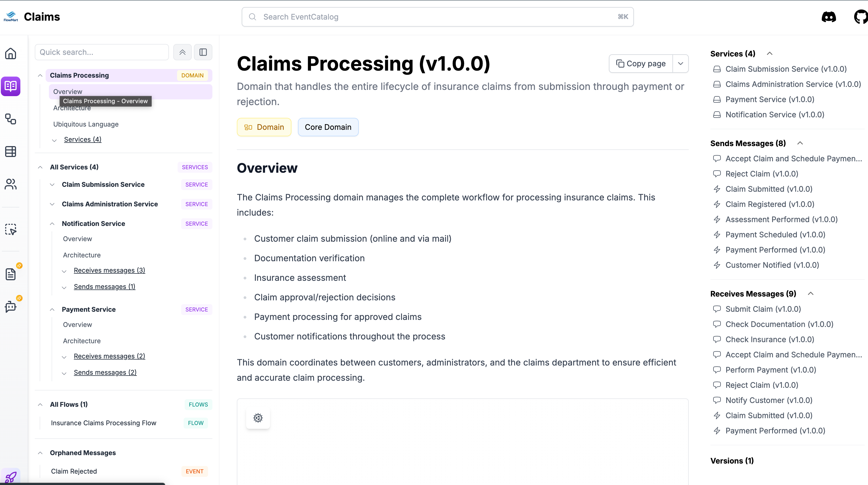Select Architecture under Claims Processing domain
868x485 pixels.
pos(72,108)
